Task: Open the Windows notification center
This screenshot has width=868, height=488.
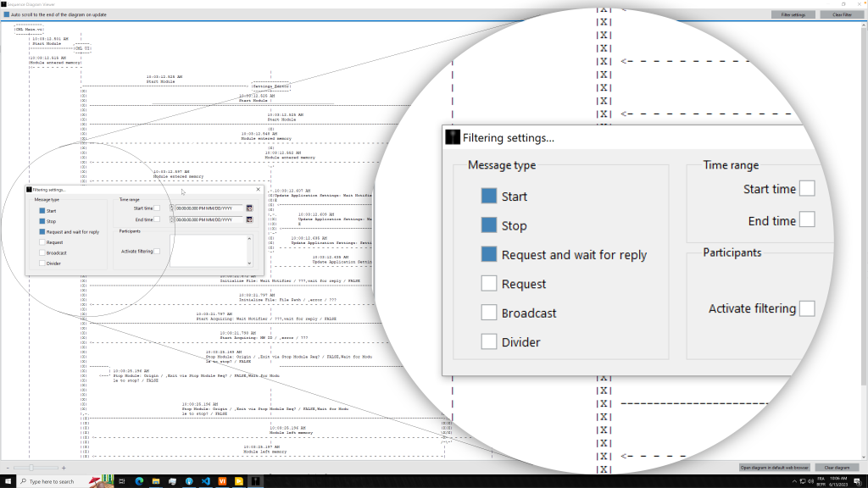Action: click(858, 481)
